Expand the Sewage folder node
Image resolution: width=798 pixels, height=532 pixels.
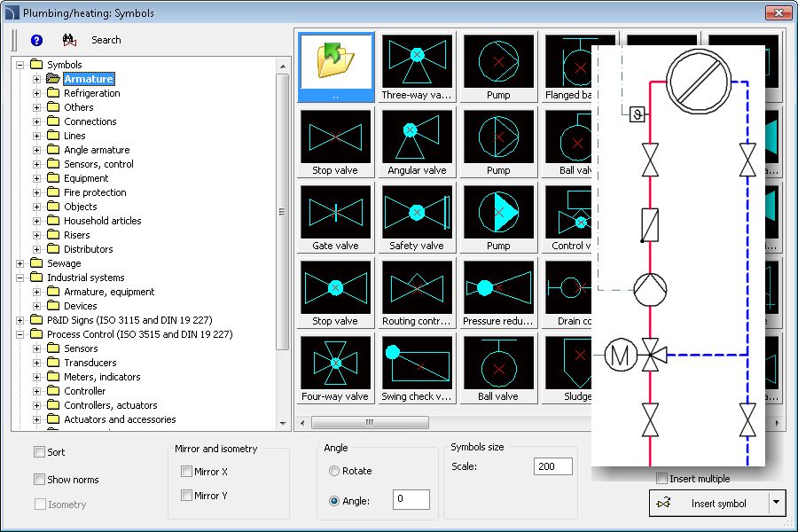[20, 263]
